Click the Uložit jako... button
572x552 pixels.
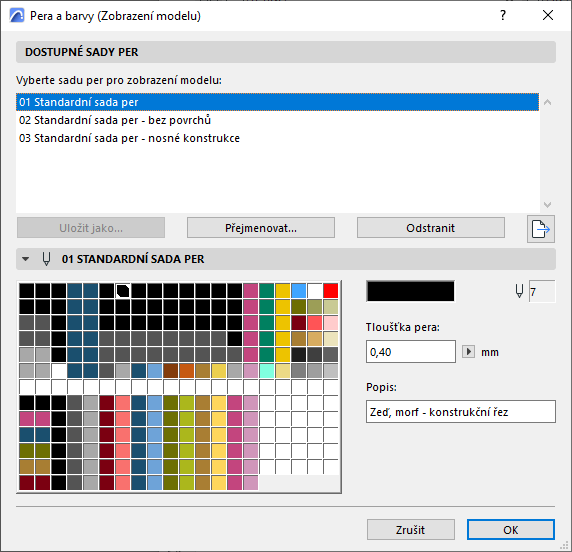tap(91, 228)
